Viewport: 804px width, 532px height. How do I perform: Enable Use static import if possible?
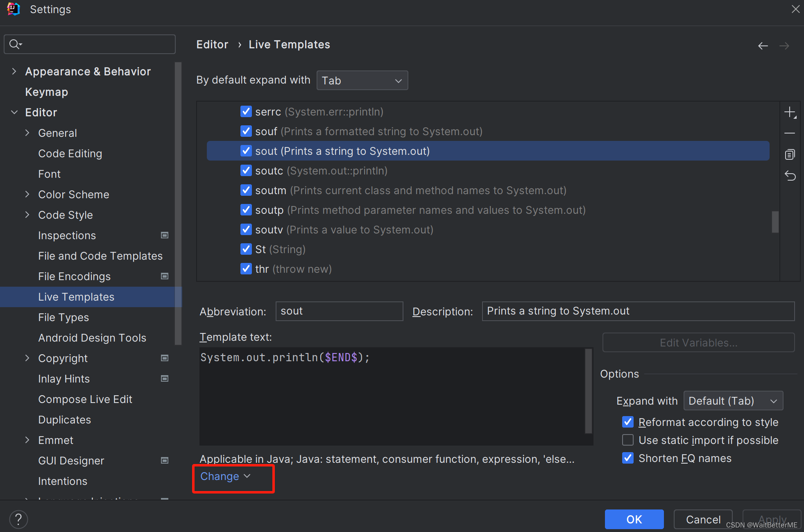tap(627, 440)
